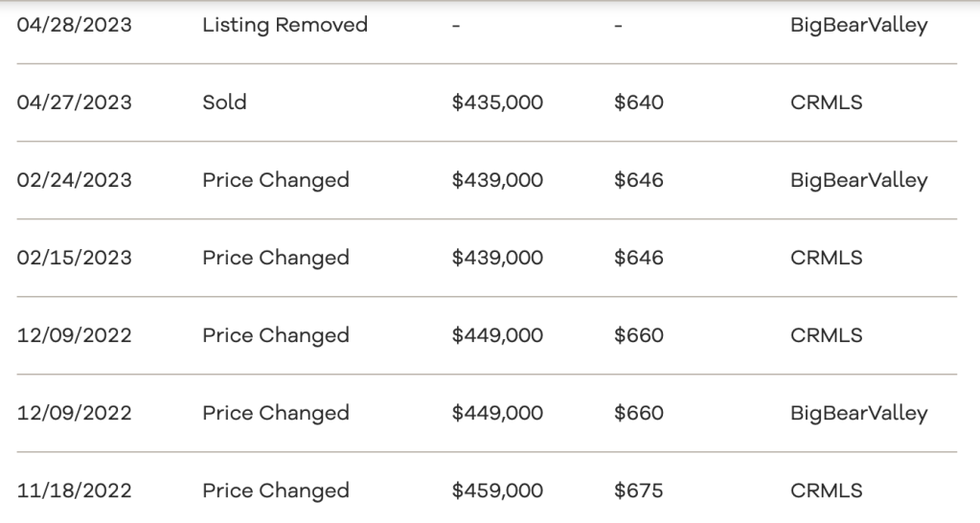
Task: Select the Sold event label
Action: tap(224, 102)
